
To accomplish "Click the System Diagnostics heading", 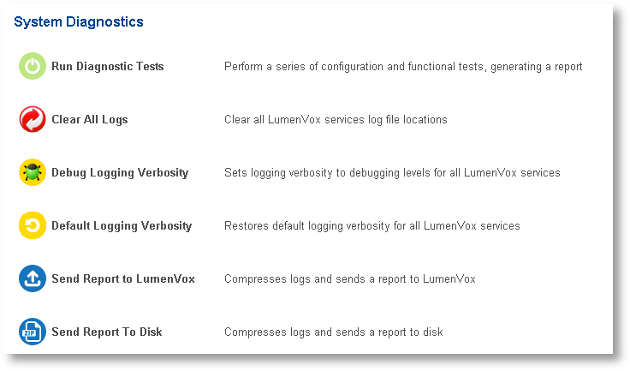I will pos(78,22).
